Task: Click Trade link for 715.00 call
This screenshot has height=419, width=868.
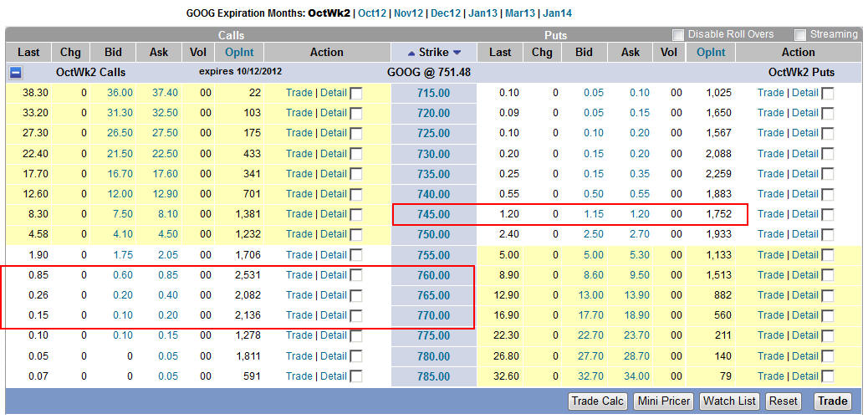Action: [x=299, y=93]
